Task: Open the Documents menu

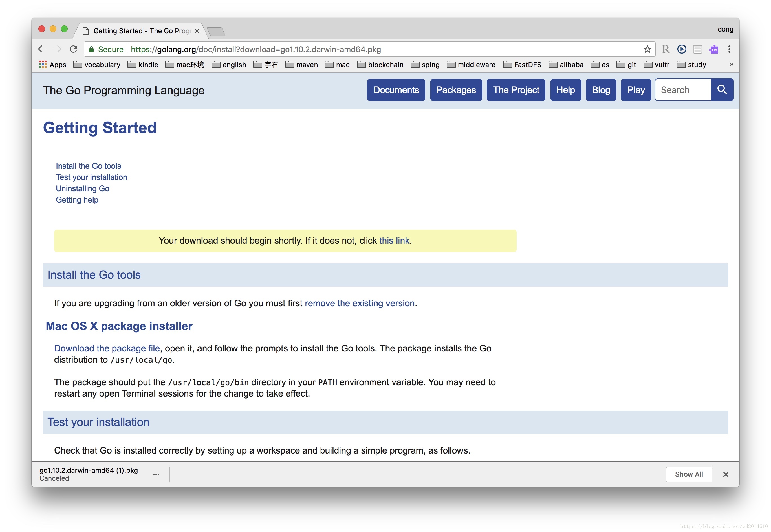Action: click(396, 90)
